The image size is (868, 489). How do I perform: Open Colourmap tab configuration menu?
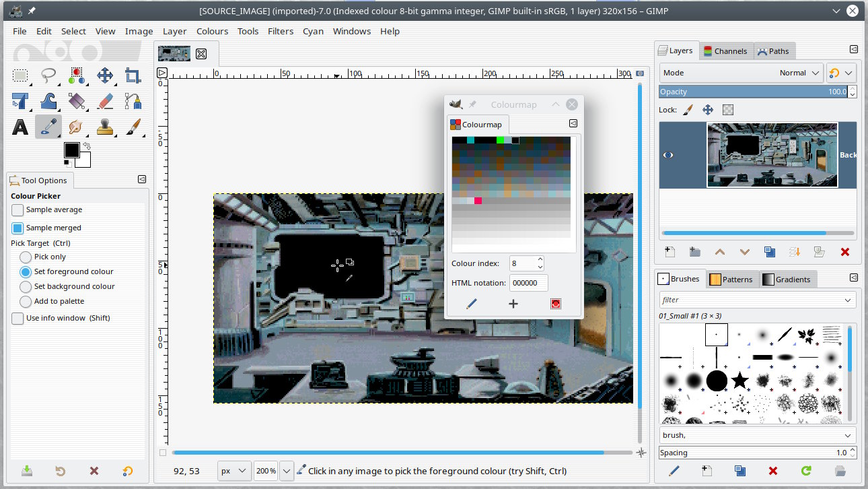click(573, 123)
